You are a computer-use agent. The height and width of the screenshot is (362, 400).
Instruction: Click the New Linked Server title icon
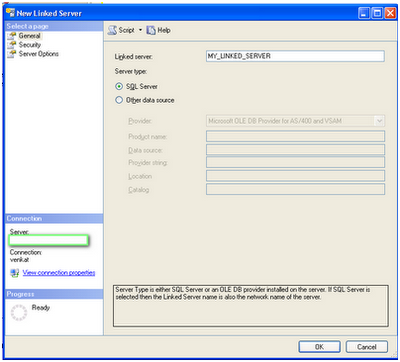(11, 13)
